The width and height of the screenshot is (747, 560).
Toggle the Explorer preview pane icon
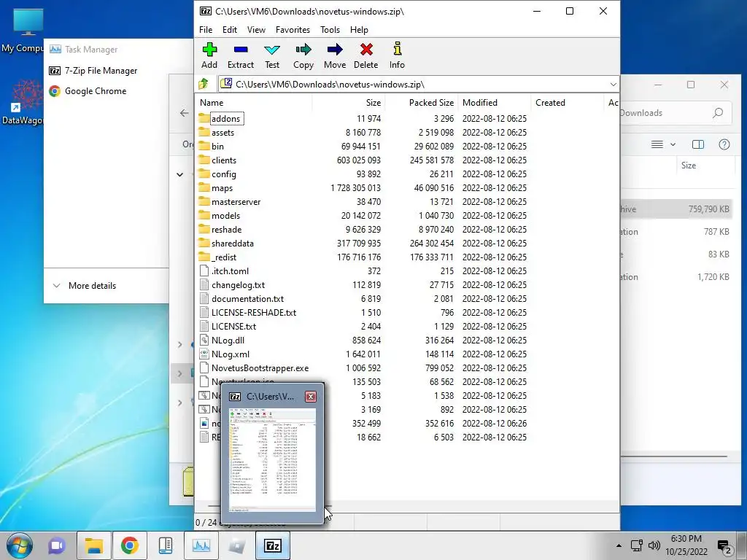click(698, 144)
